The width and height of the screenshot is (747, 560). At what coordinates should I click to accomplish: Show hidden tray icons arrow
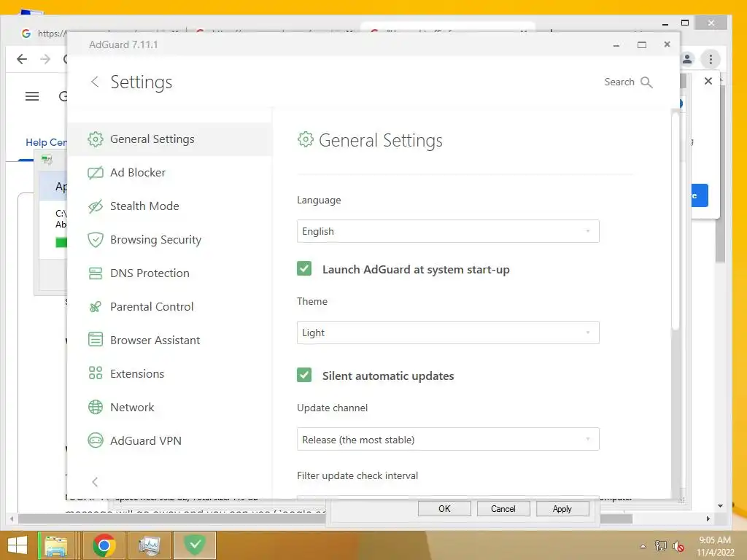[x=643, y=546]
